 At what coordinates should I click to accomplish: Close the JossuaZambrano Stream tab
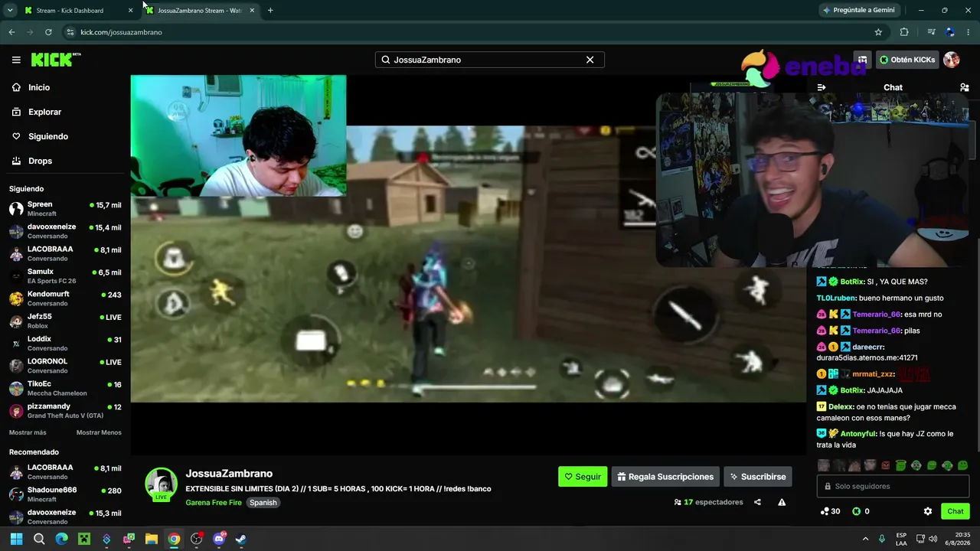(x=252, y=10)
